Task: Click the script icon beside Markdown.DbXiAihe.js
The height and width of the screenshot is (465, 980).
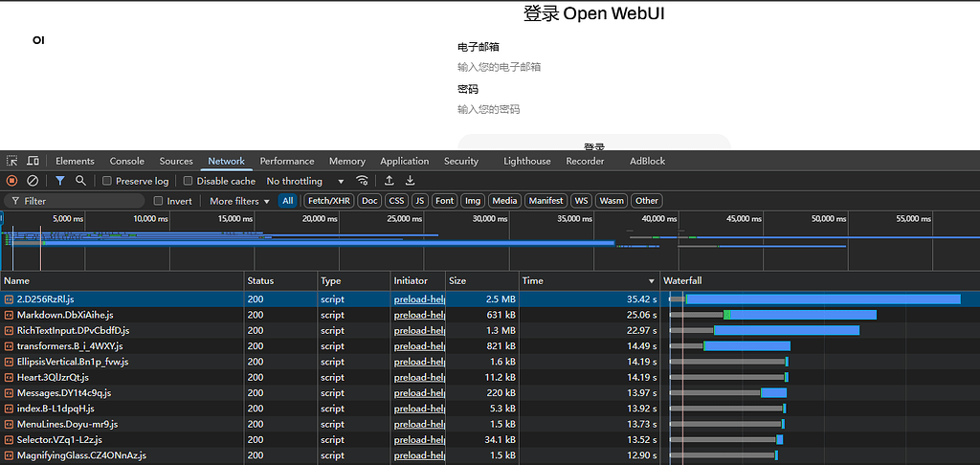Action: [9, 315]
